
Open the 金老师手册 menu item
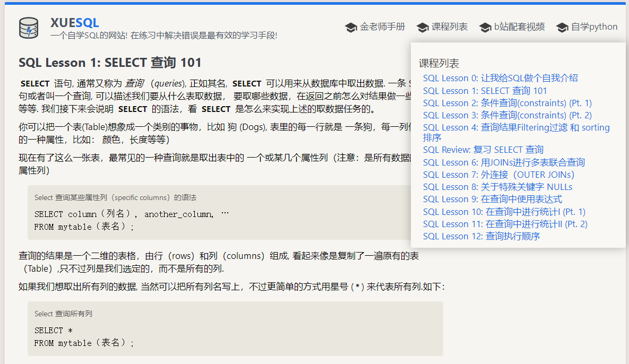coord(382,27)
